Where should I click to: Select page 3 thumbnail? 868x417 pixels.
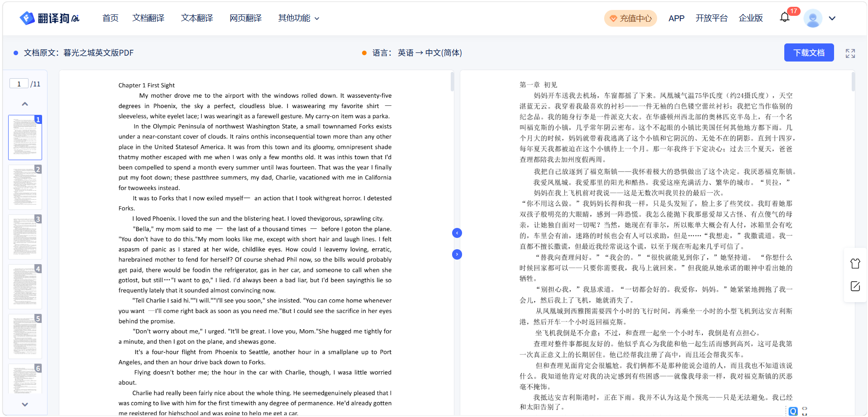(25, 237)
